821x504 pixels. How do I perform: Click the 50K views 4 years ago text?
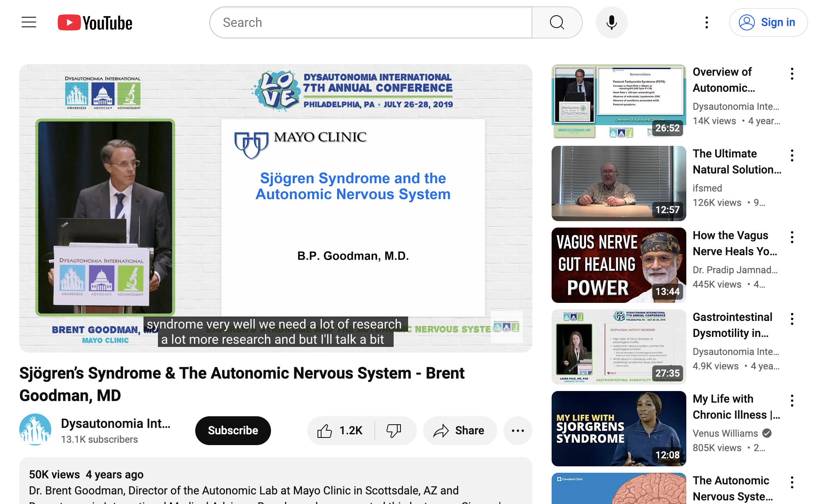86,474
